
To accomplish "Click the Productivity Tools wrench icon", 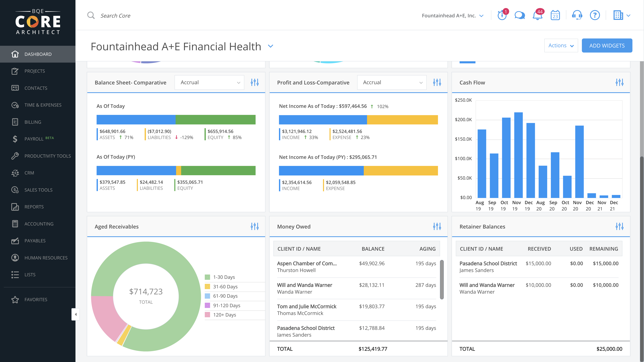I will click(15, 156).
